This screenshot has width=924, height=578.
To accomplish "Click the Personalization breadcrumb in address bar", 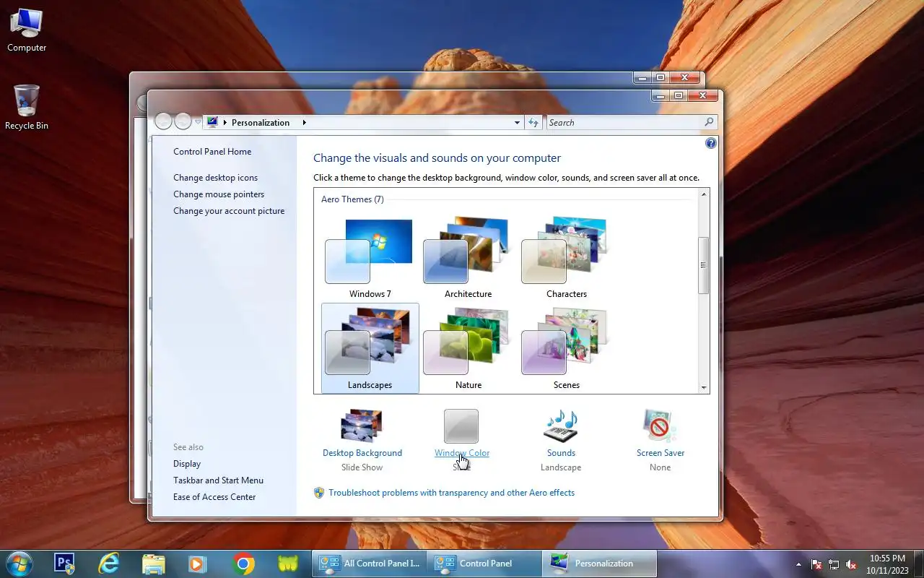I will click(x=261, y=123).
